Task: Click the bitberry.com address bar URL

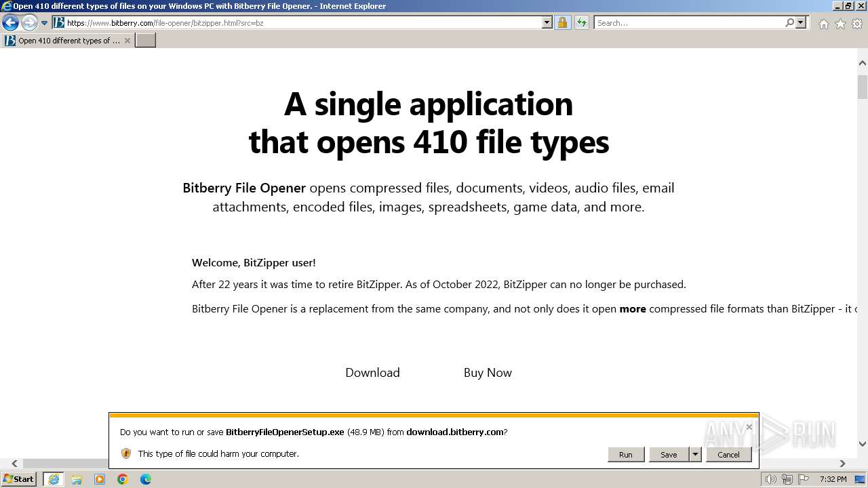Action: tap(165, 22)
